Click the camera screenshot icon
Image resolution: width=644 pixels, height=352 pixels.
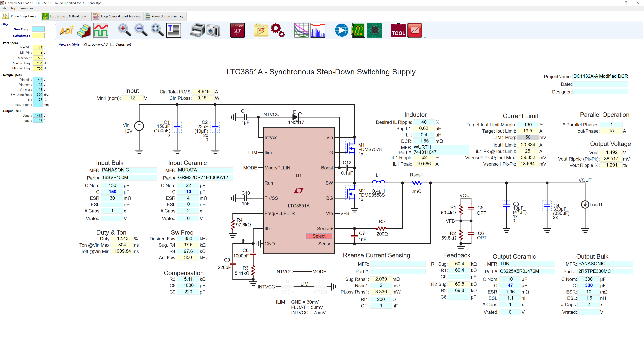(213, 31)
